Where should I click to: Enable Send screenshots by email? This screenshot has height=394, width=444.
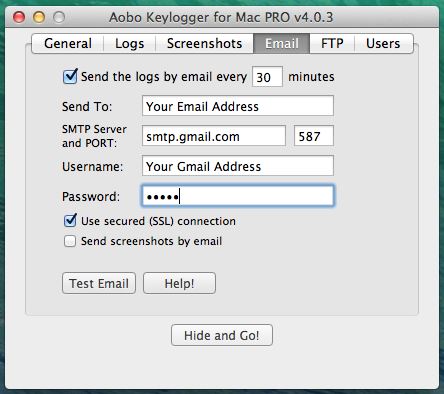click(70, 241)
